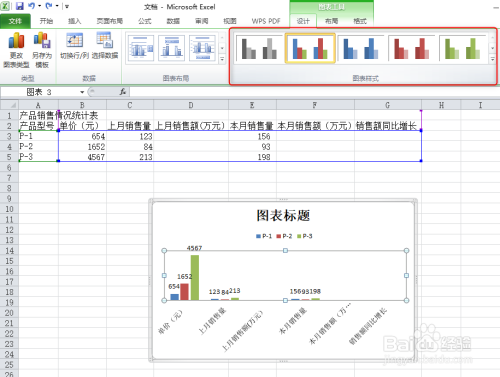Open the Undo history dropdown arrow

39,6
